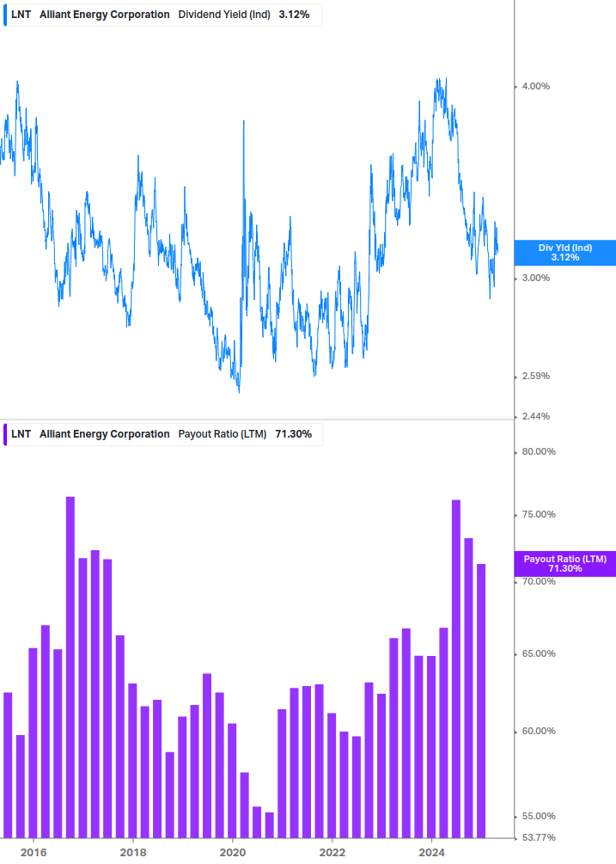Click the 4.00% dividend yield axis label
The image size is (616, 864).
(x=535, y=87)
